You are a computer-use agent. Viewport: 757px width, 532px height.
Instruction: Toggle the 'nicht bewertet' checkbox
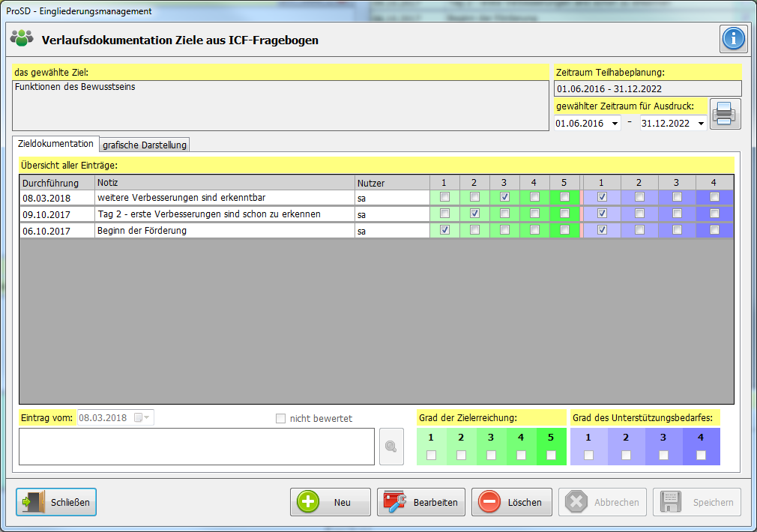(x=281, y=419)
